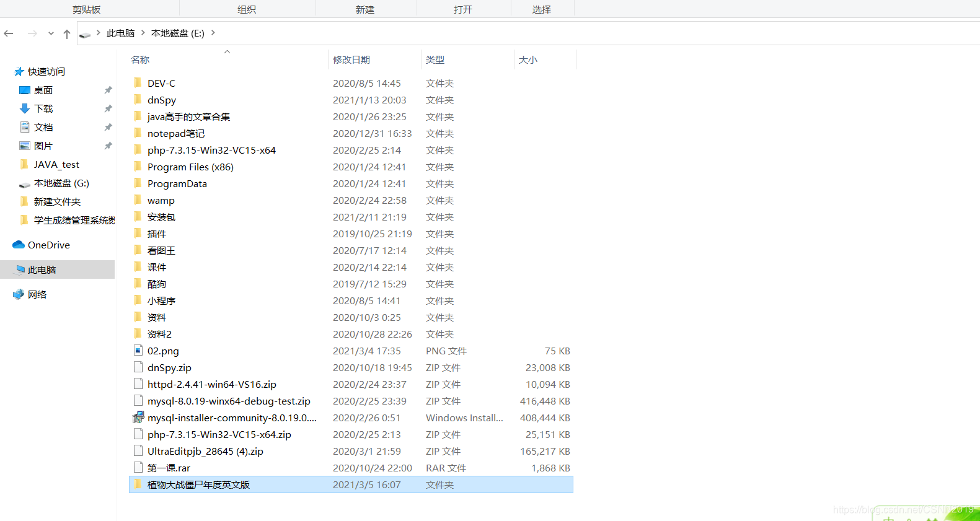Viewport: 980px width, 521px height.
Task: Select 安装包 folder icon
Action: coord(138,216)
